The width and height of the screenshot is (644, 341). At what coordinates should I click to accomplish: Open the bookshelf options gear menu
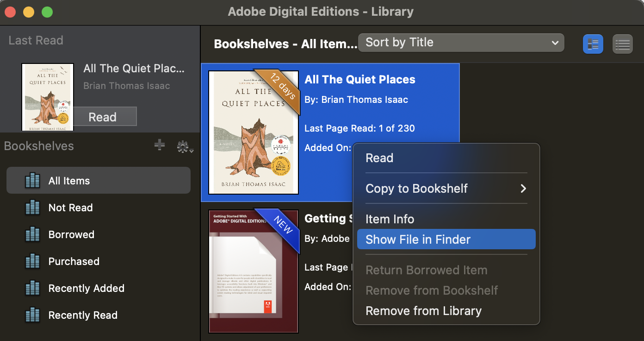(185, 147)
